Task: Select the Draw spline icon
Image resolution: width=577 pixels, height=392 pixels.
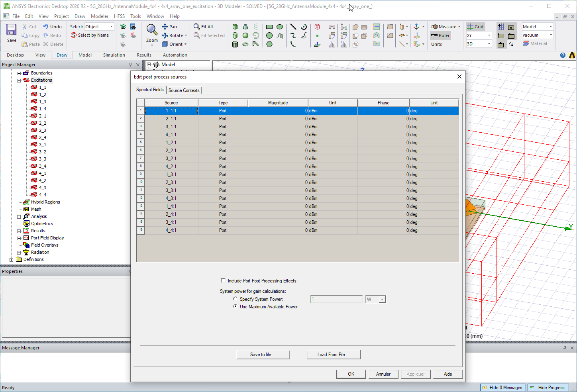Action: pos(293,35)
